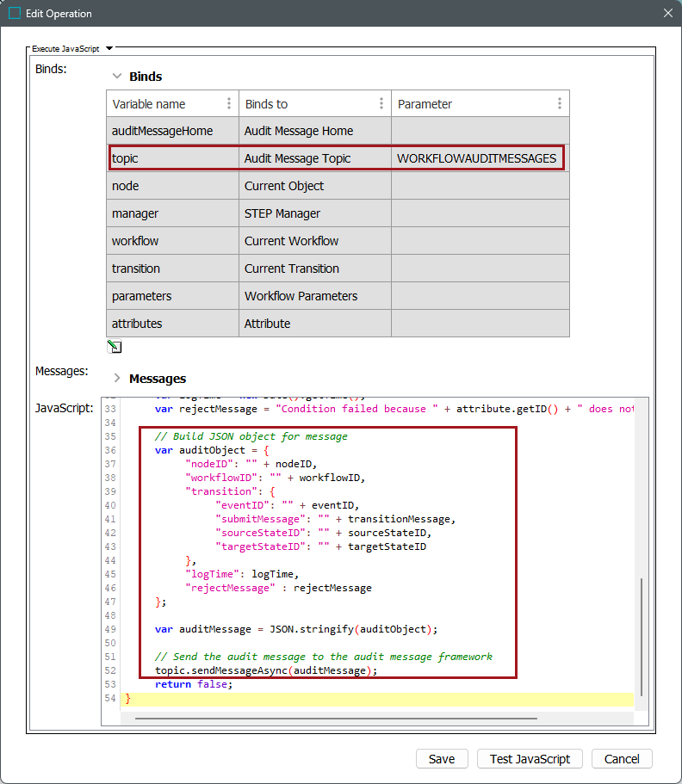The height and width of the screenshot is (784, 682).
Task: Click the WORKFLOWAUDITMESSAGES parameter cell
Action: 476,158
